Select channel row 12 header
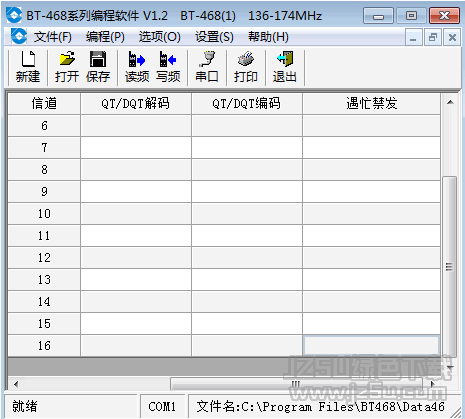Screen dimensions: 465x419 (x=44, y=258)
